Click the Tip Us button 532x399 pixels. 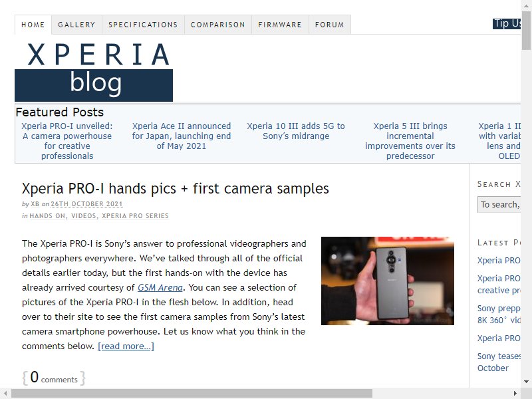coord(507,24)
